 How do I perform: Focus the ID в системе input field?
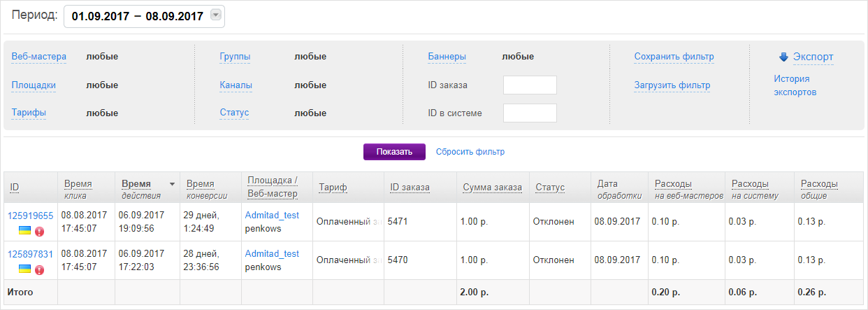pyautogui.click(x=530, y=113)
